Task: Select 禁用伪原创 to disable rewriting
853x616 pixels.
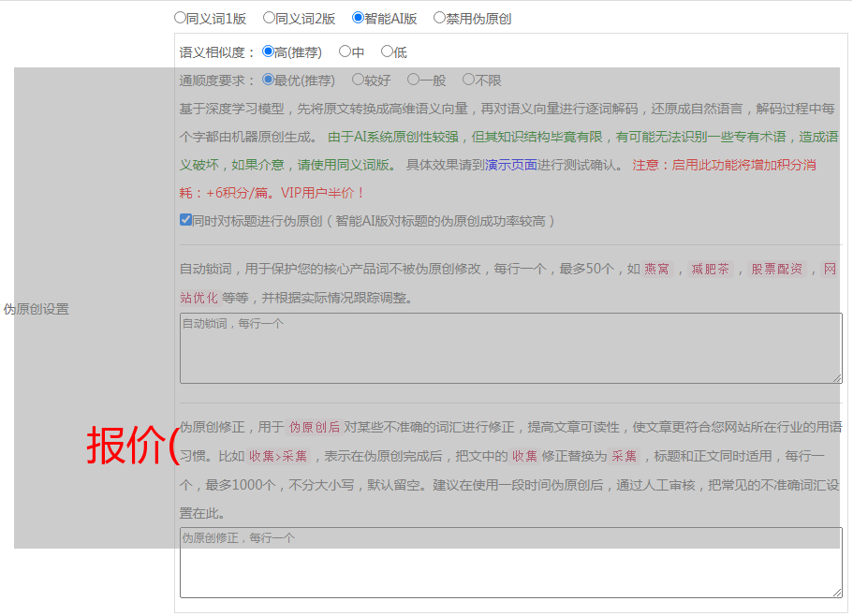Action: point(439,18)
